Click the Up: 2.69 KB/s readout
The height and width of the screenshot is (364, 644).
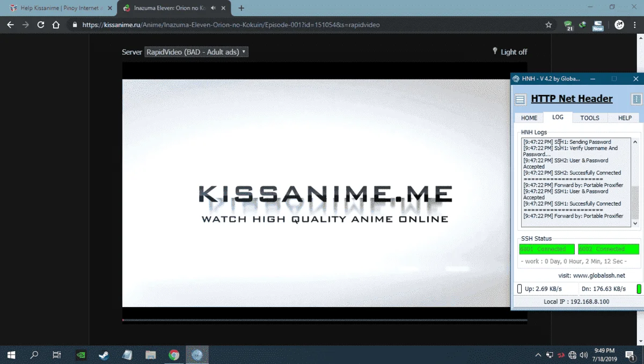tap(543, 289)
